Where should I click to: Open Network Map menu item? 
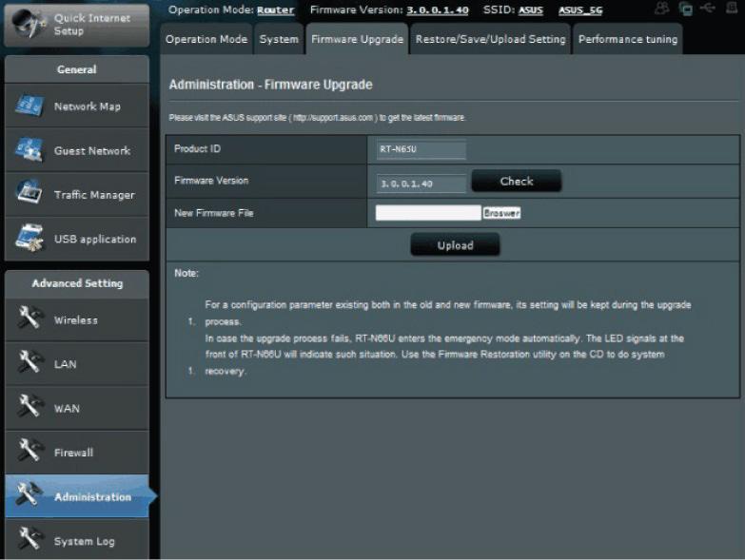point(77,106)
